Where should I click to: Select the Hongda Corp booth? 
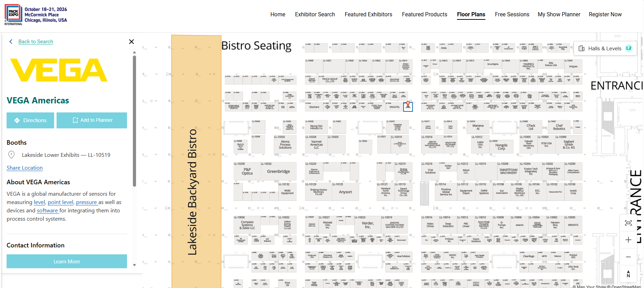click(x=501, y=147)
